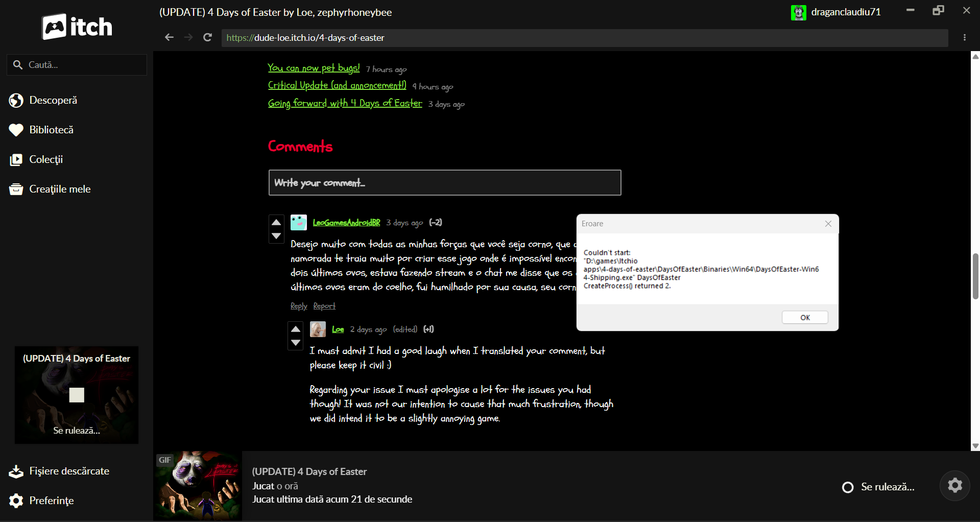Screen dimensions: 980x522
Task: Downvote LeoGamesAndroidBR's comment
Action: click(276, 236)
